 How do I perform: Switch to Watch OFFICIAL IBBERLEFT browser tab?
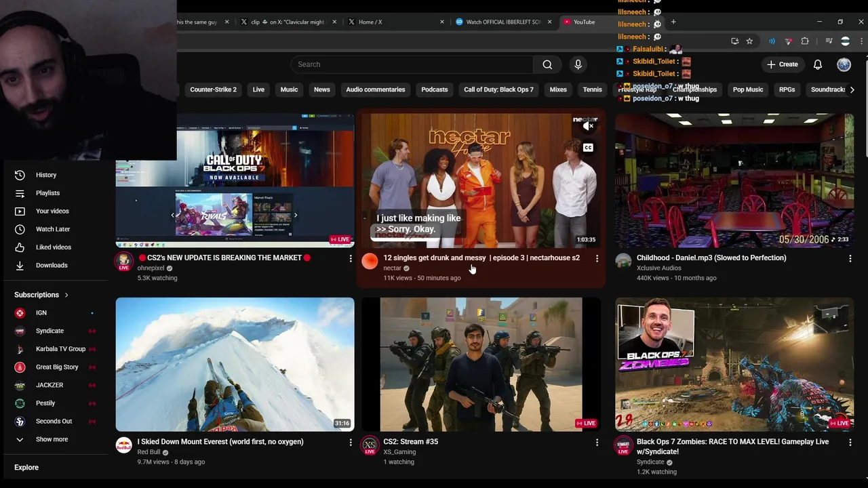503,22
